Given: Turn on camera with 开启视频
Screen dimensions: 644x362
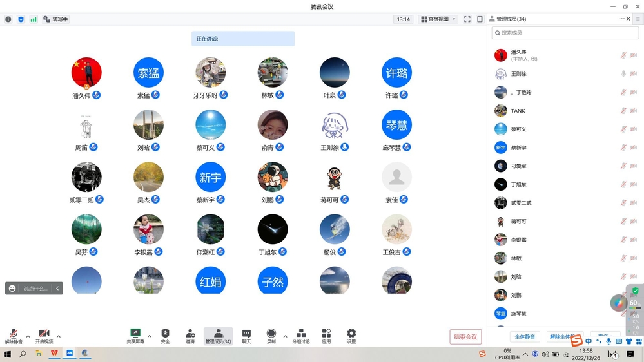Looking at the screenshot, I should 44,336.
